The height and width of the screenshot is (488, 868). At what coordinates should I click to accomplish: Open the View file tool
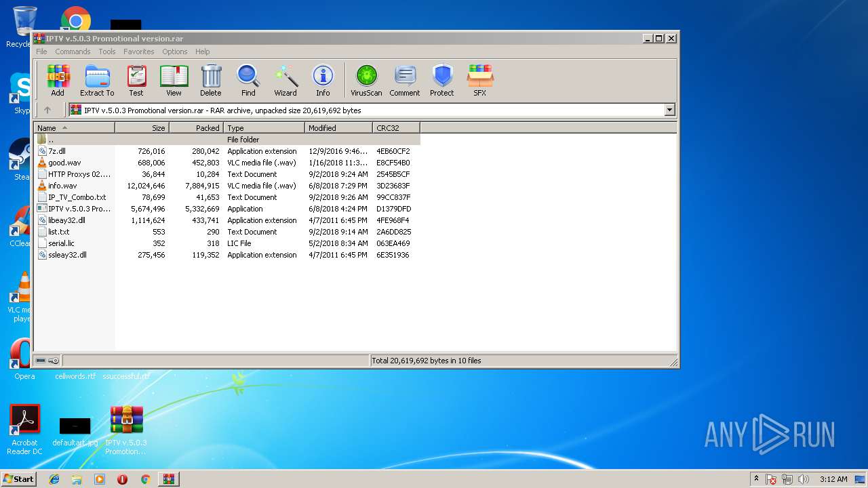tap(174, 81)
